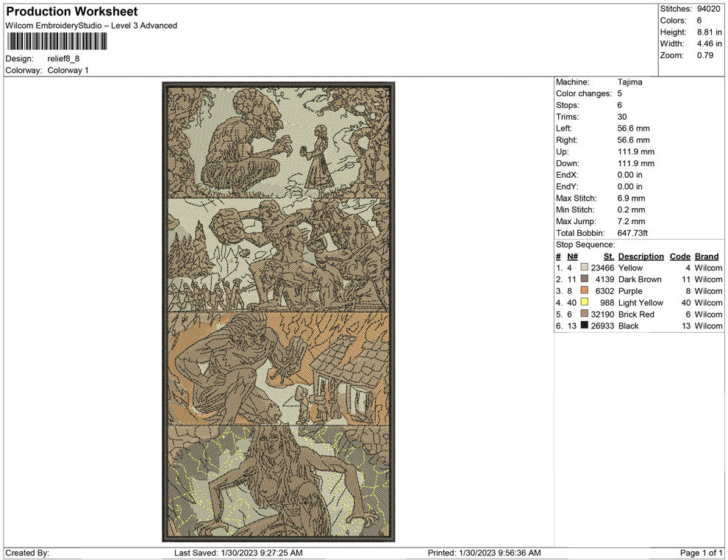
Task: Click the Total Bobbin value 647.73ft
Action: click(632, 233)
